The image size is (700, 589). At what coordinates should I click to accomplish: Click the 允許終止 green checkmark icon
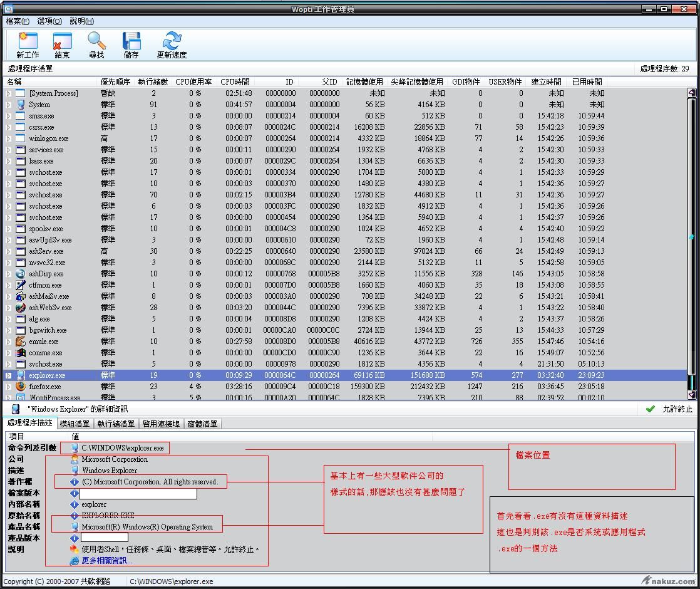point(651,409)
